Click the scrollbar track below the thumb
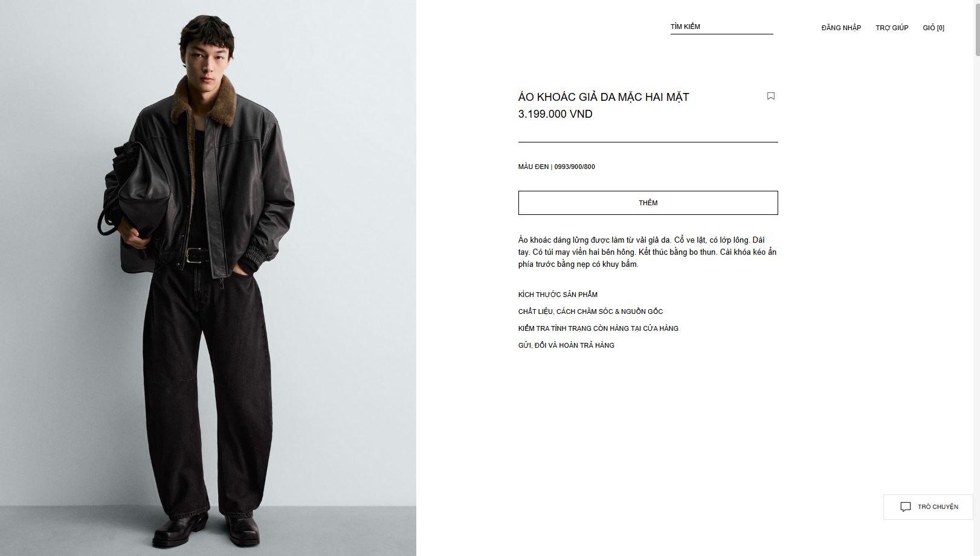Image resolution: width=980 pixels, height=556 pixels. 976,302
